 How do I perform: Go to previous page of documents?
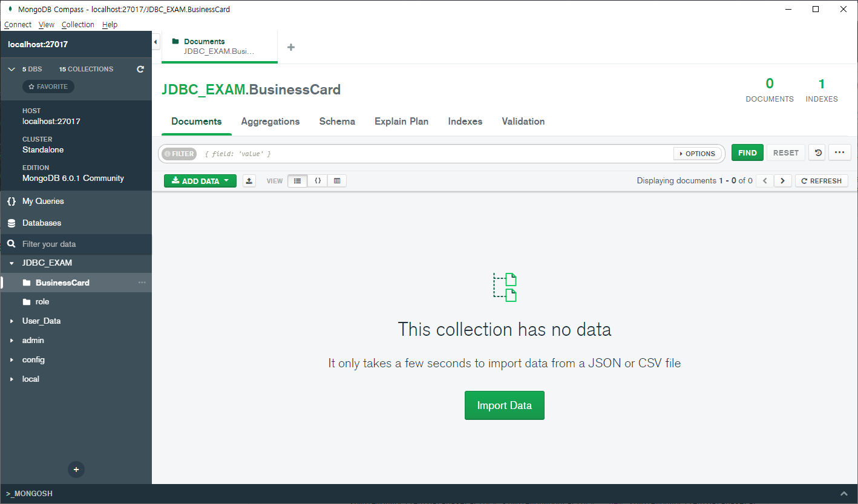coord(765,181)
